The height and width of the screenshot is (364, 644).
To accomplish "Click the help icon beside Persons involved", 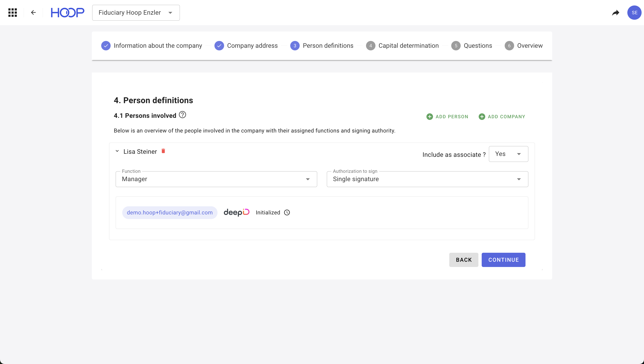I will coord(182,115).
